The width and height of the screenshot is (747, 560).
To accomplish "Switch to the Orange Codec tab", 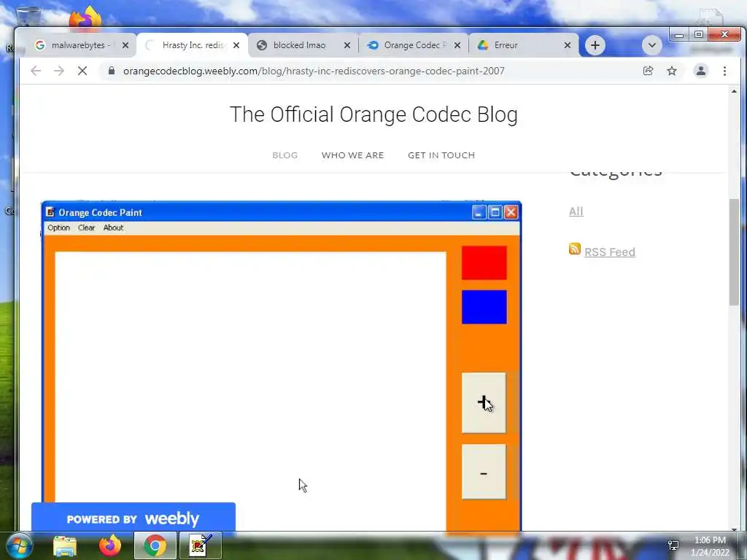I will pos(410,45).
